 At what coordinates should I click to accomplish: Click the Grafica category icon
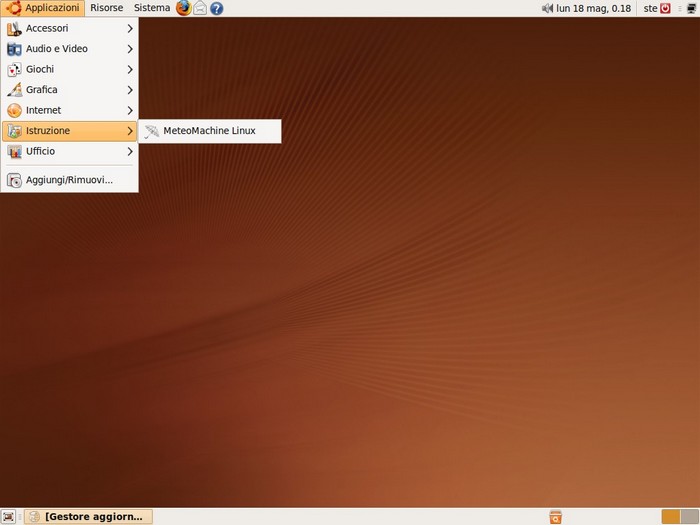pos(14,90)
